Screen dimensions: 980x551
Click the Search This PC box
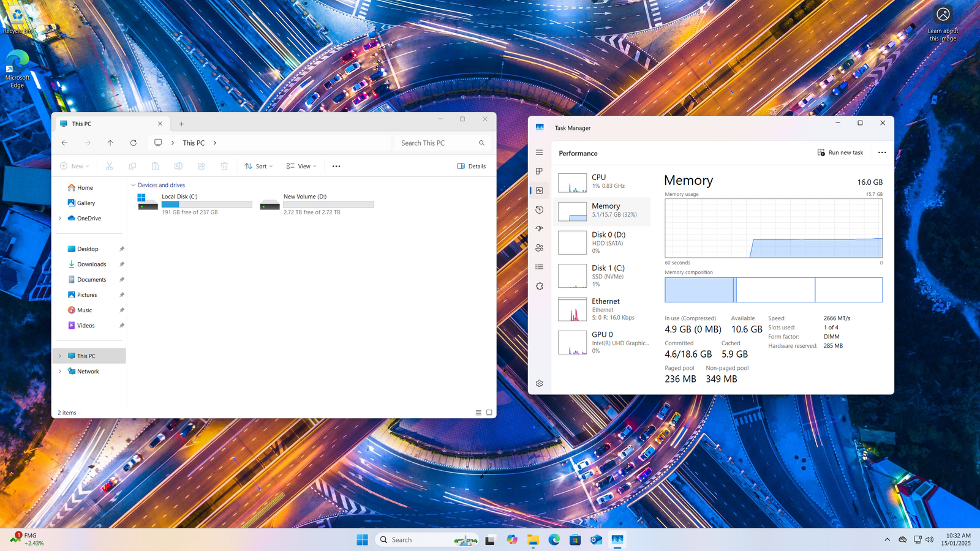[442, 143]
